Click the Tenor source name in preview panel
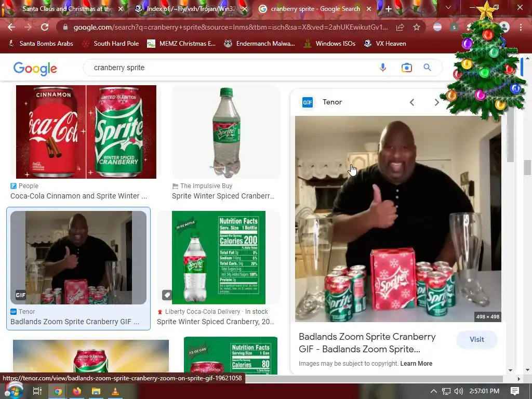 [x=332, y=102]
